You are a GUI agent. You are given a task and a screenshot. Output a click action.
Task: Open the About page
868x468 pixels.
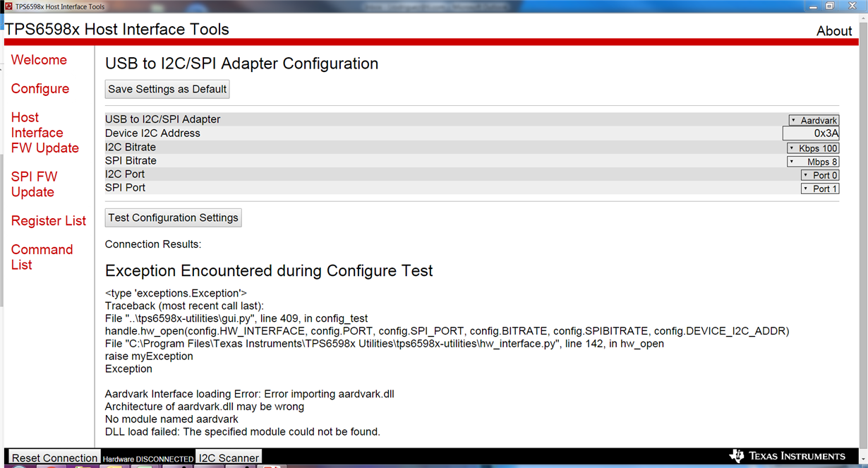point(834,31)
